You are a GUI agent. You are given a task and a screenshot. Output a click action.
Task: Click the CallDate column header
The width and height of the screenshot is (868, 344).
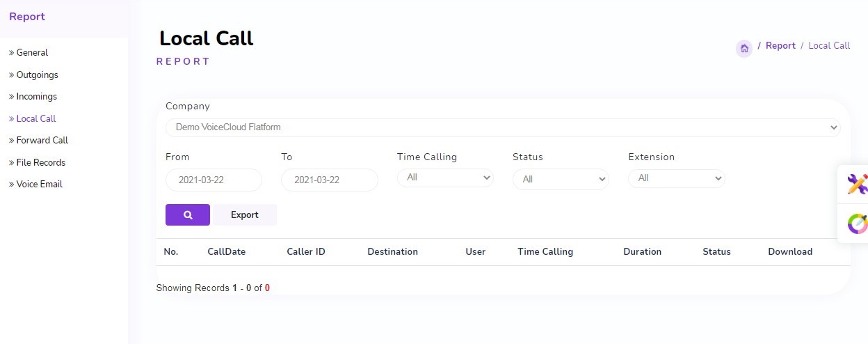point(226,252)
